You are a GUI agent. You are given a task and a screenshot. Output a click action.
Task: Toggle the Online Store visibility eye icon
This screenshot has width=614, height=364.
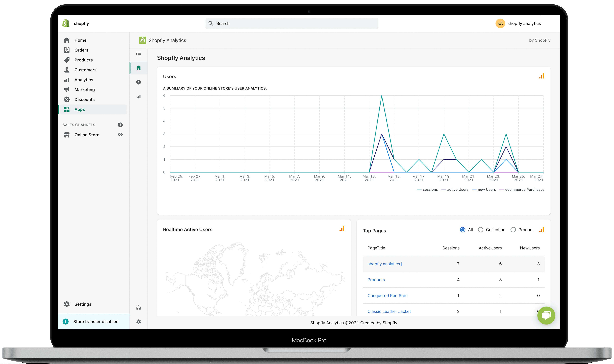(120, 134)
